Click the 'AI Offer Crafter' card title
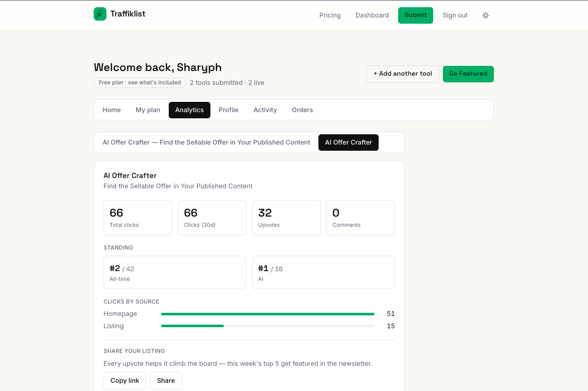Screen dimensions: 588x391 coord(130,175)
